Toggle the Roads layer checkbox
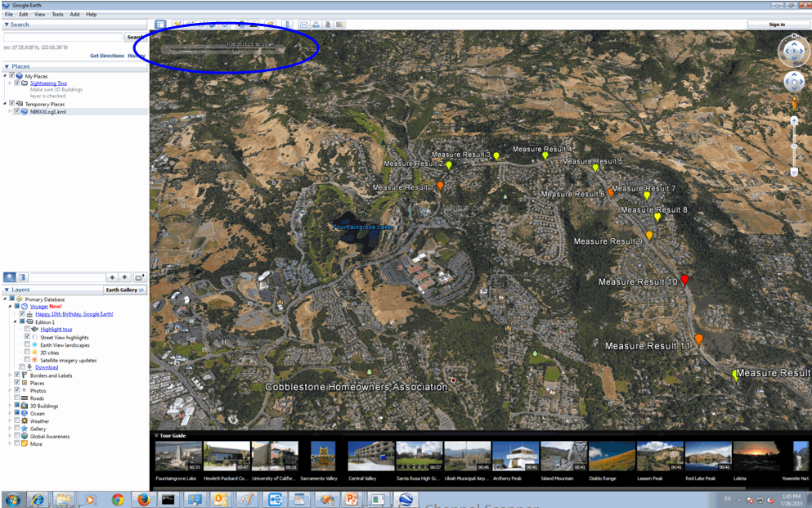Image resolution: width=812 pixels, height=508 pixels. [17, 398]
